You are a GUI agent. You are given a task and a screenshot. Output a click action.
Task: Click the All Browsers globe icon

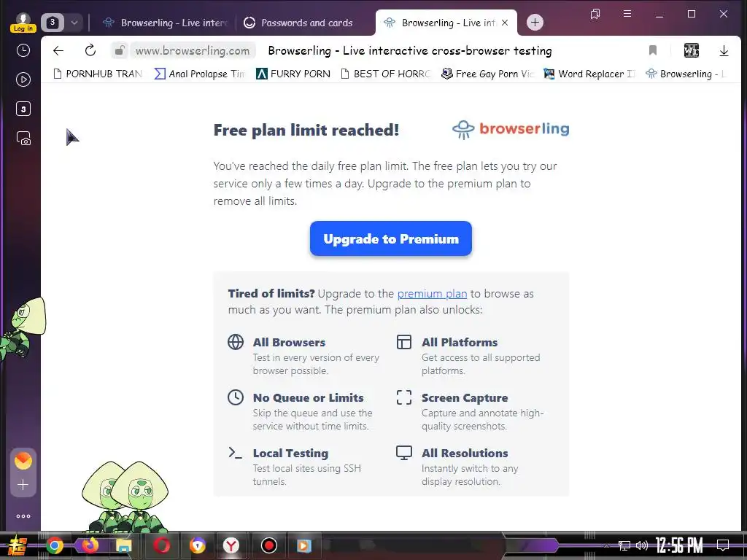point(236,342)
